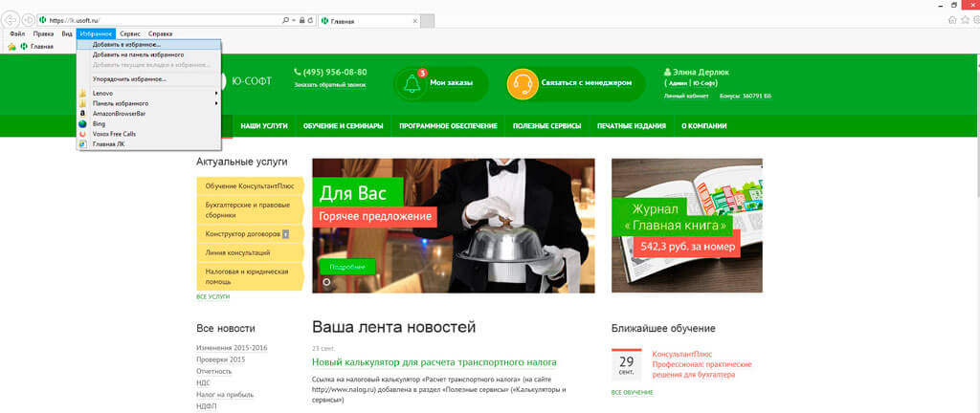The height and width of the screenshot is (413, 980).
Task: Open the Файл menu
Action: click(x=17, y=33)
